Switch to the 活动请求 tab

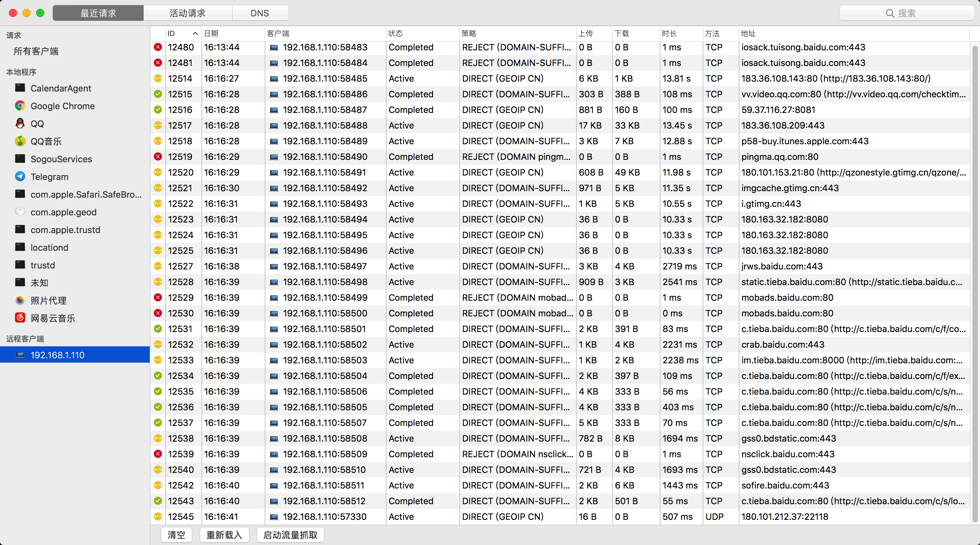pyautogui.click(x=187, y=13)
